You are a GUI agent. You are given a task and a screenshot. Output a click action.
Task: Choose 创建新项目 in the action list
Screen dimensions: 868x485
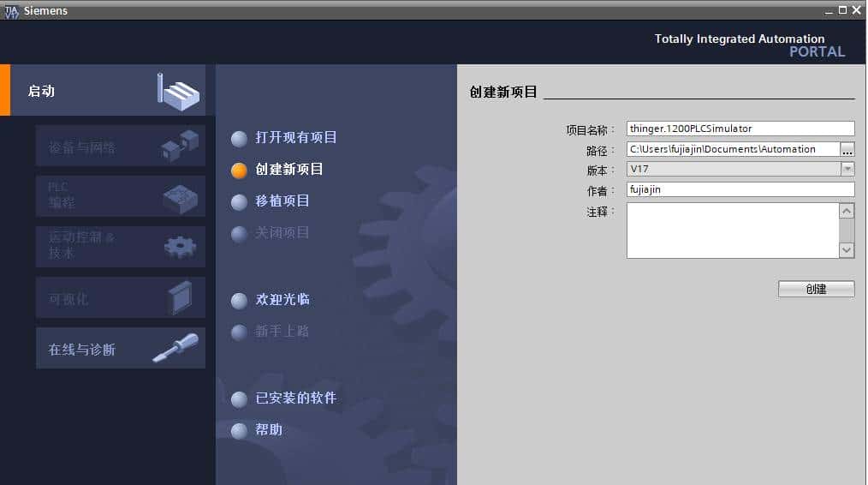289,169
